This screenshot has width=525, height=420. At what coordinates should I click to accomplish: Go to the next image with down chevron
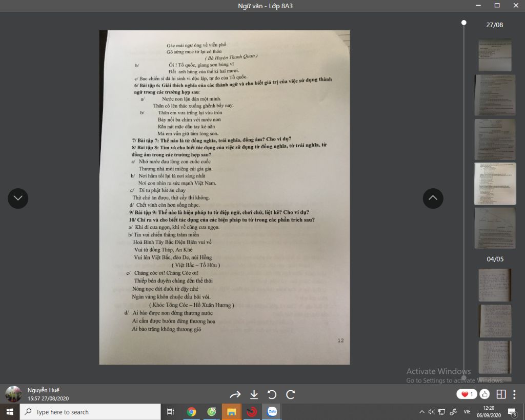pos(18,198)
